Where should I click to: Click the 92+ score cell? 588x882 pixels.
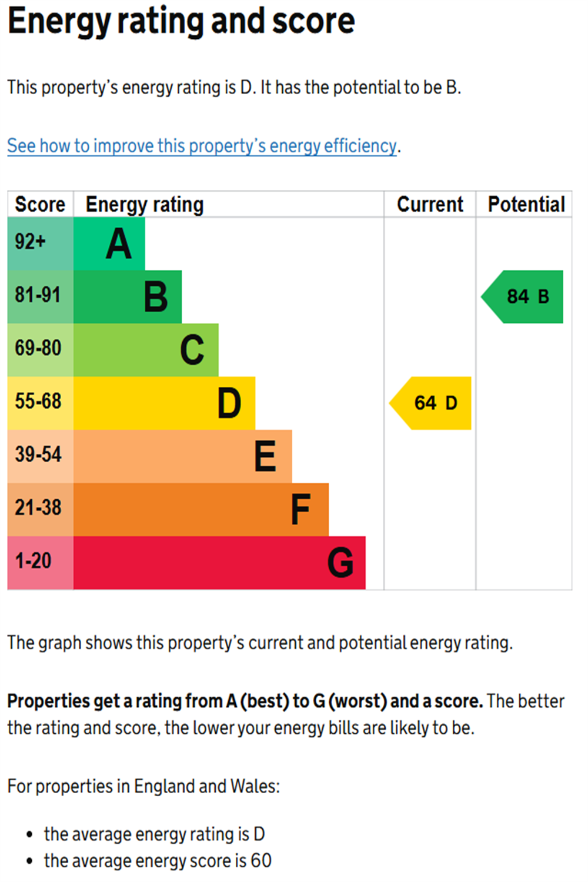(x=40, y=244)
